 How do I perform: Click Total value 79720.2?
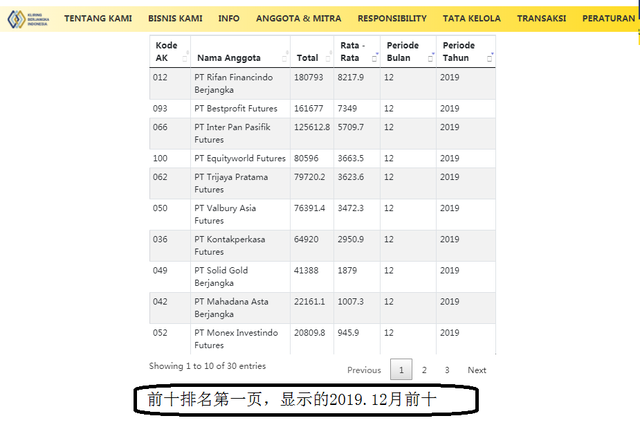(309, 177)
